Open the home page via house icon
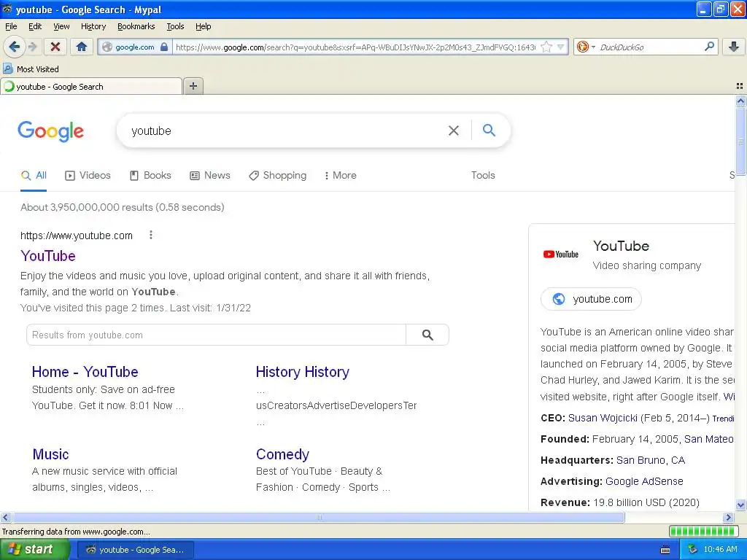The image size is (747, 560). (82, 47)
